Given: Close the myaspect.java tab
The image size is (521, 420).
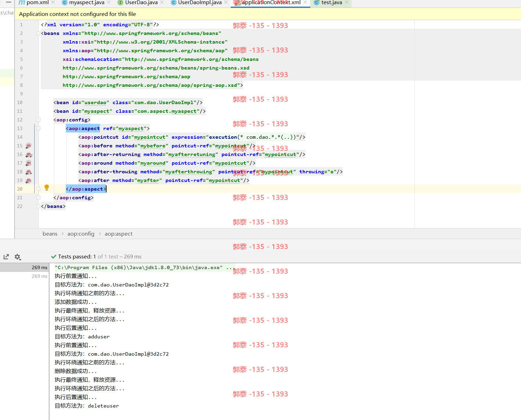Looking at the screenshot, I should (109, 2).
